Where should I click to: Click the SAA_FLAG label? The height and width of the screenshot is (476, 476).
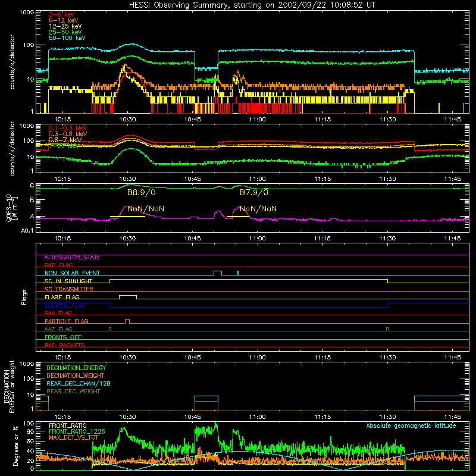coord(58,313)
